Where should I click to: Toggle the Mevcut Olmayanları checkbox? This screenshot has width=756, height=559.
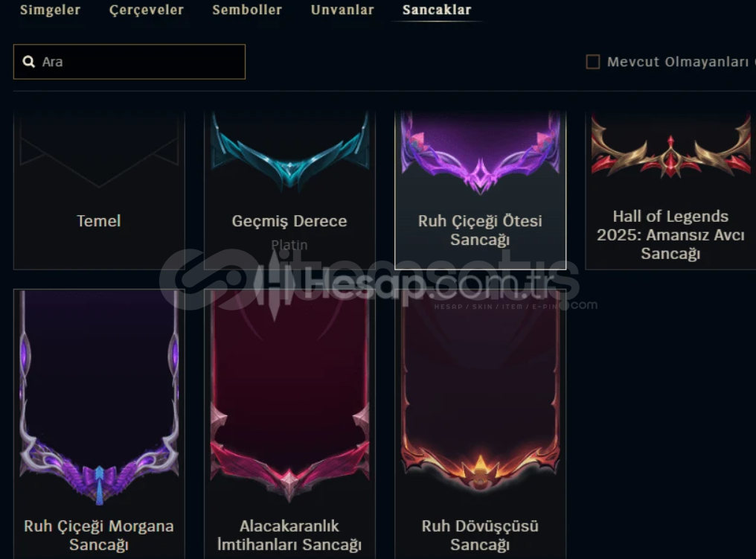click(x=593, y=62)
